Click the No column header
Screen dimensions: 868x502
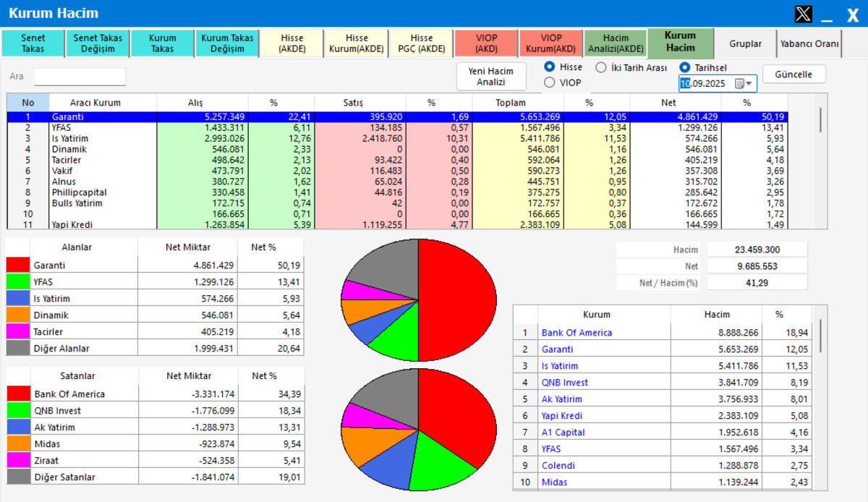[28, 103]
